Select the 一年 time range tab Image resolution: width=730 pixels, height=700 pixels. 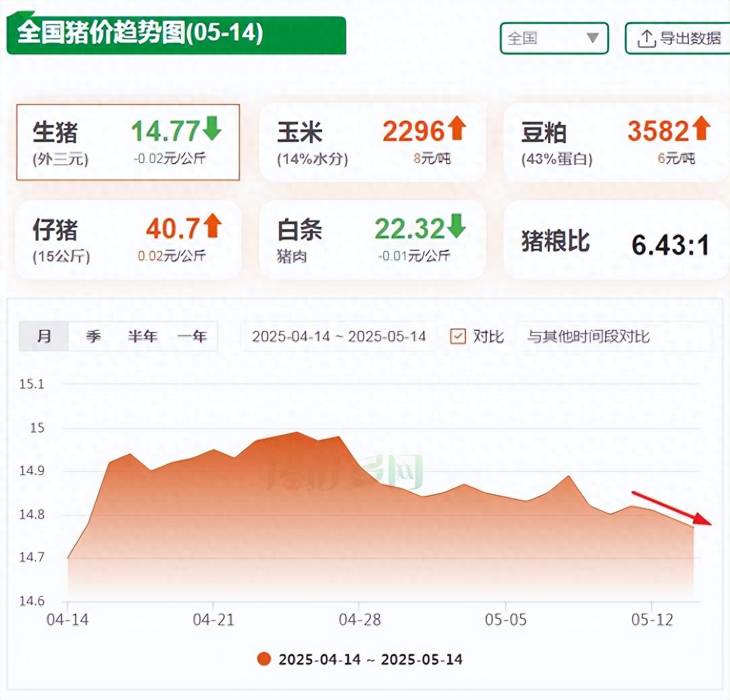[192, 336]
